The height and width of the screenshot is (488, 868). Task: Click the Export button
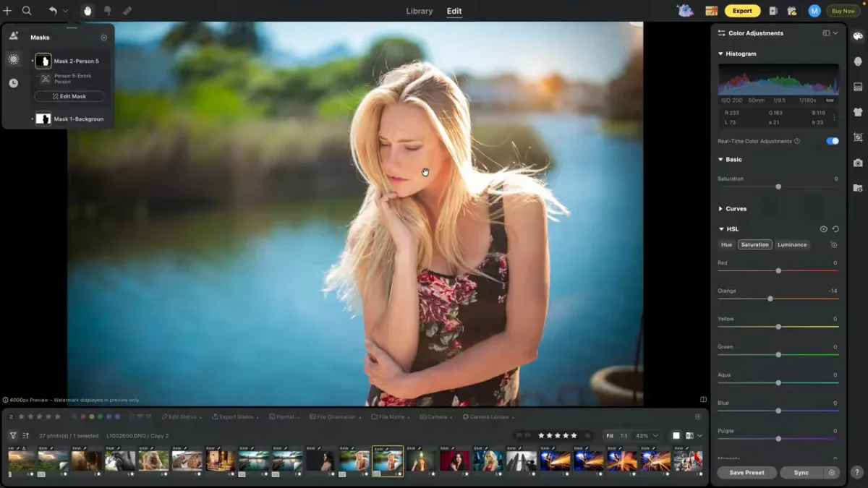(743, 11)
